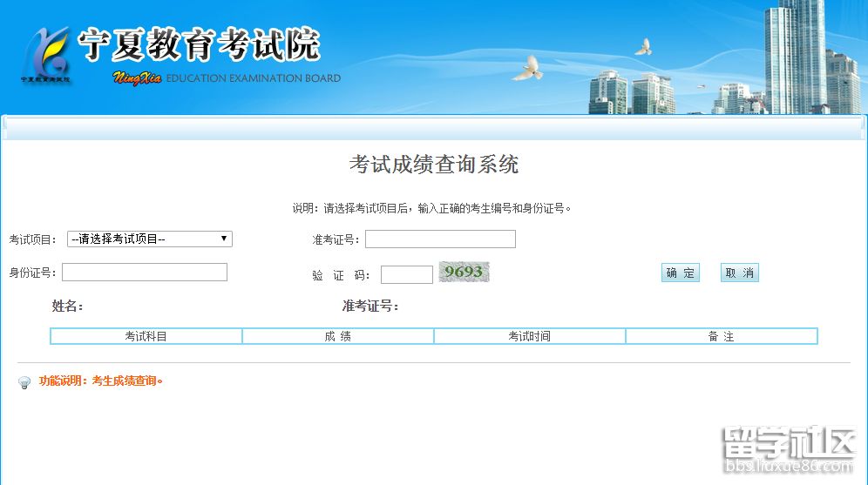Click the 备注 column header
The height and width of the screenshot is (485, 868).
[722, 336]
